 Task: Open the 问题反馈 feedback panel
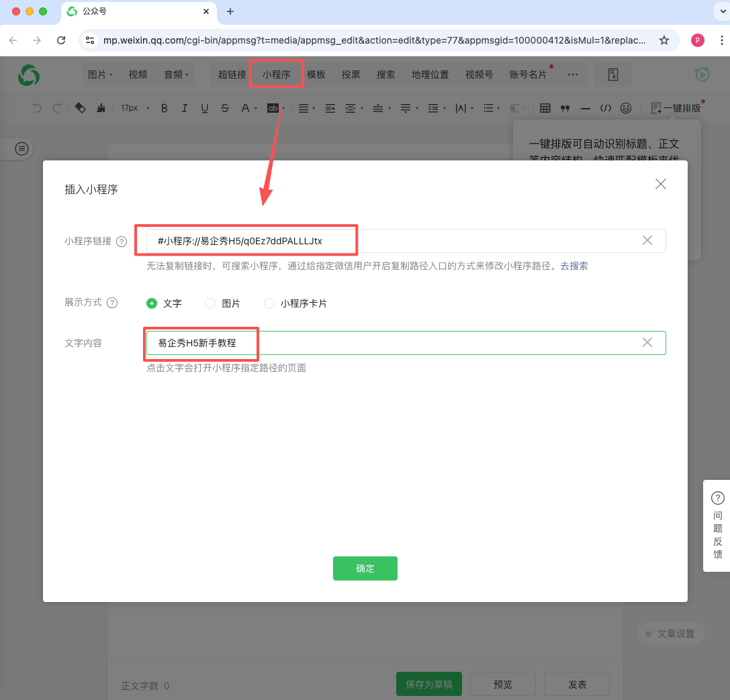pyautogui.click(x=717, y=526)
